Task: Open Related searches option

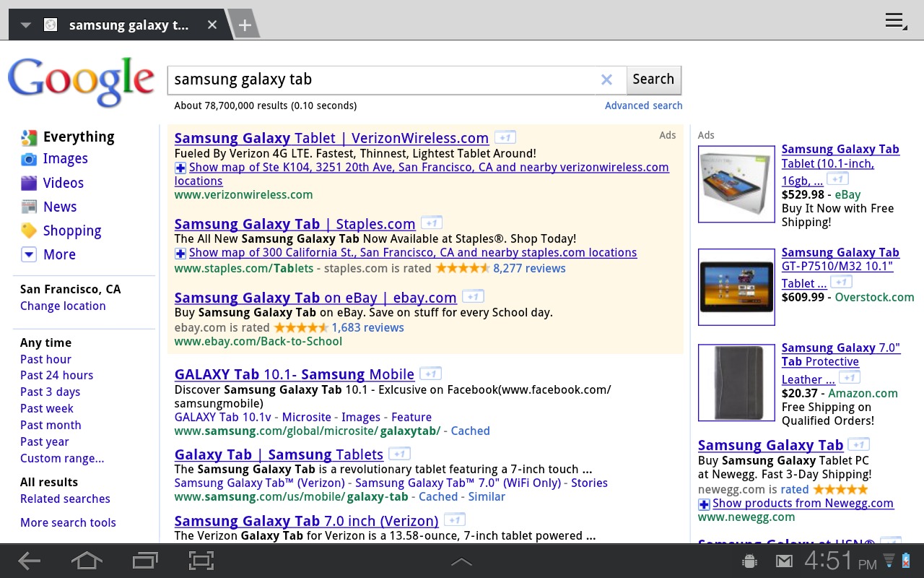Action: click(65, 499)
